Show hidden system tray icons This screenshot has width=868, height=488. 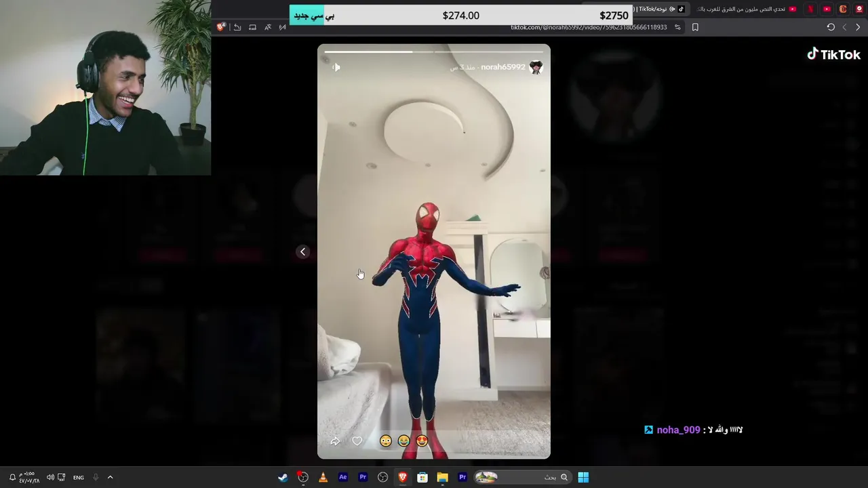point(110,477)
